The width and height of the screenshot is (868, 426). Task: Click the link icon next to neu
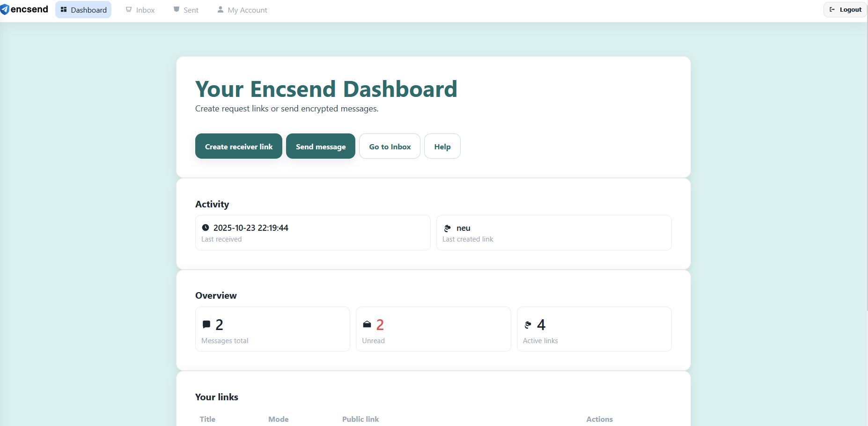coord(447,228)
